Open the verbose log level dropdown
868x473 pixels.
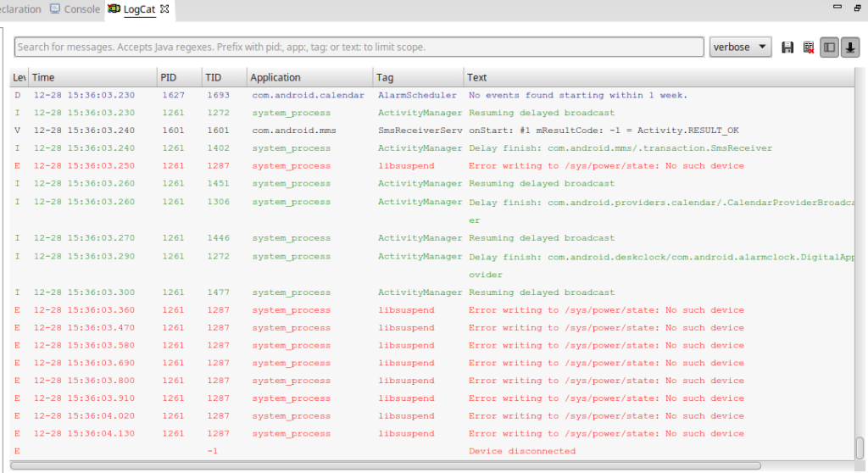740,47
